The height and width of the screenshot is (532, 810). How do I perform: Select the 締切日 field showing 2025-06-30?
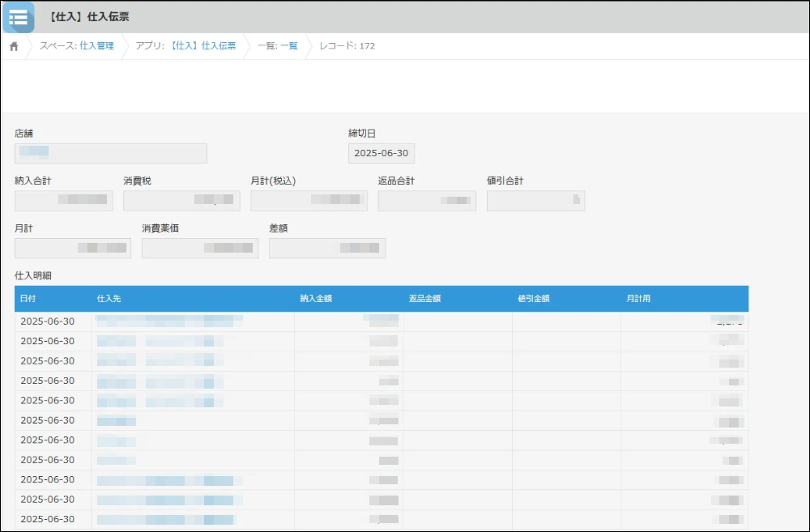point(381,153)
